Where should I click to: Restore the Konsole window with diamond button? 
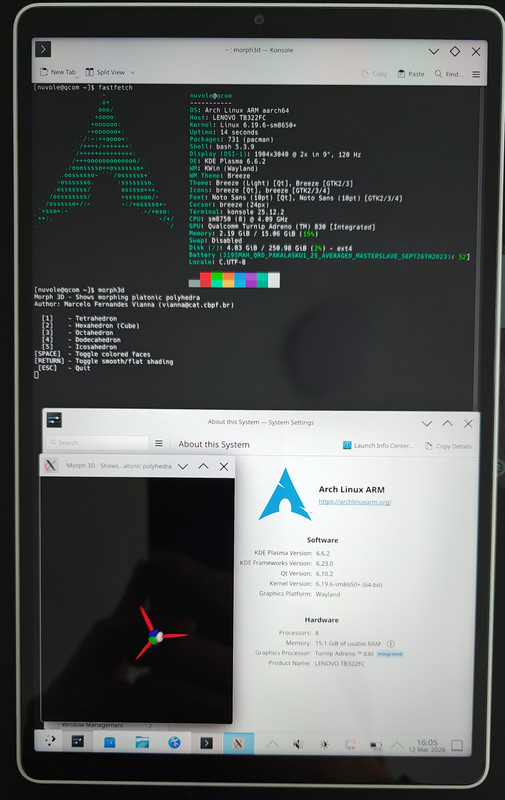[455, 51]
